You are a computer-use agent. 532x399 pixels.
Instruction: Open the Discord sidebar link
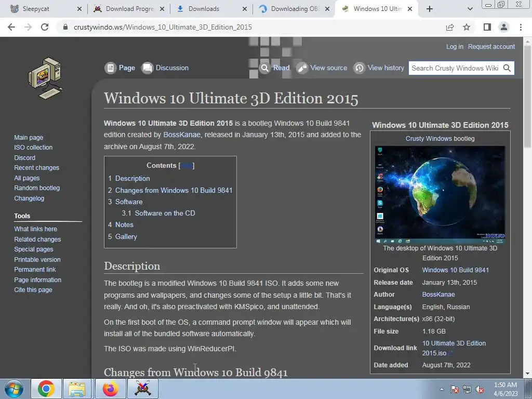pos(24,158)
